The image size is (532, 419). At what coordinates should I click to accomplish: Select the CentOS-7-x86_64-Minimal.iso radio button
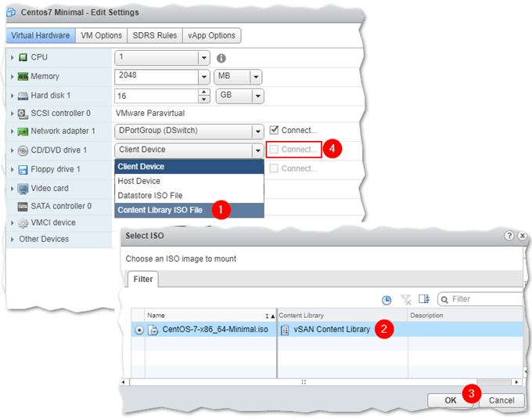(138, 330)
